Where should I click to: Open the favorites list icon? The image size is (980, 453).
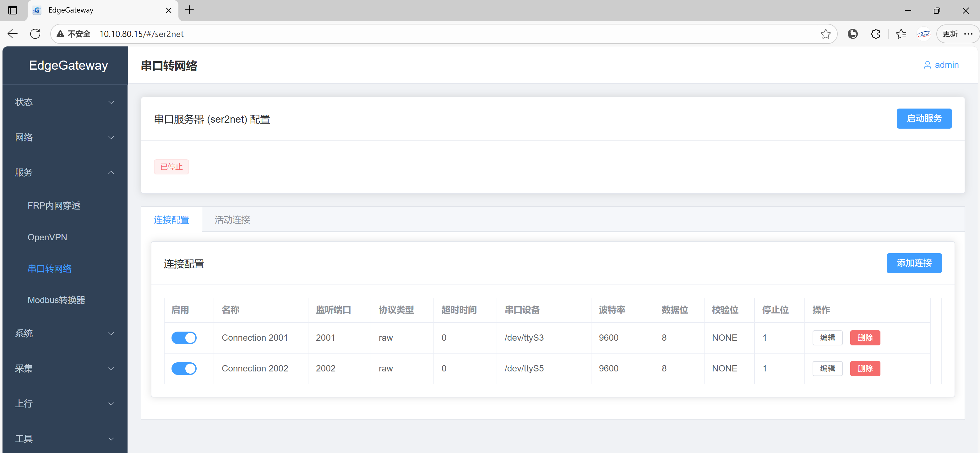[x=901, y=34]
